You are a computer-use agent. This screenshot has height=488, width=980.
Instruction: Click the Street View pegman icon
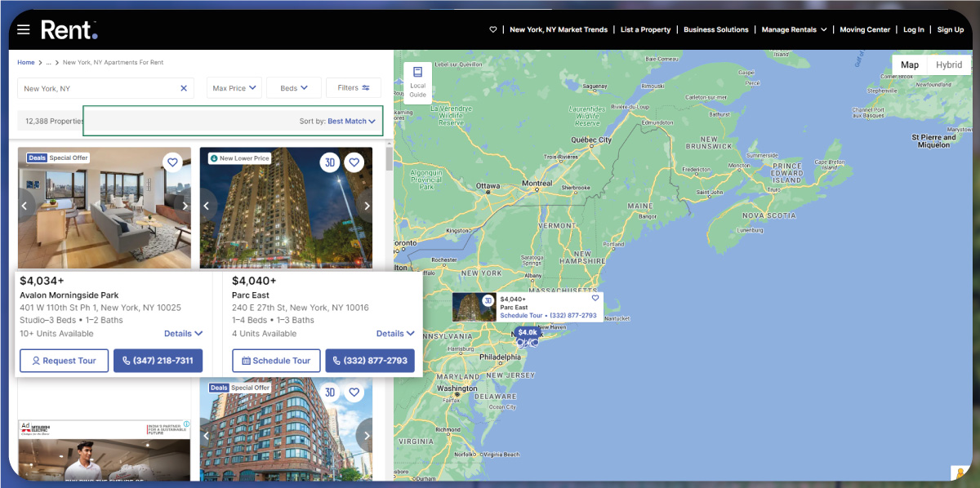(x=960, y=474)
